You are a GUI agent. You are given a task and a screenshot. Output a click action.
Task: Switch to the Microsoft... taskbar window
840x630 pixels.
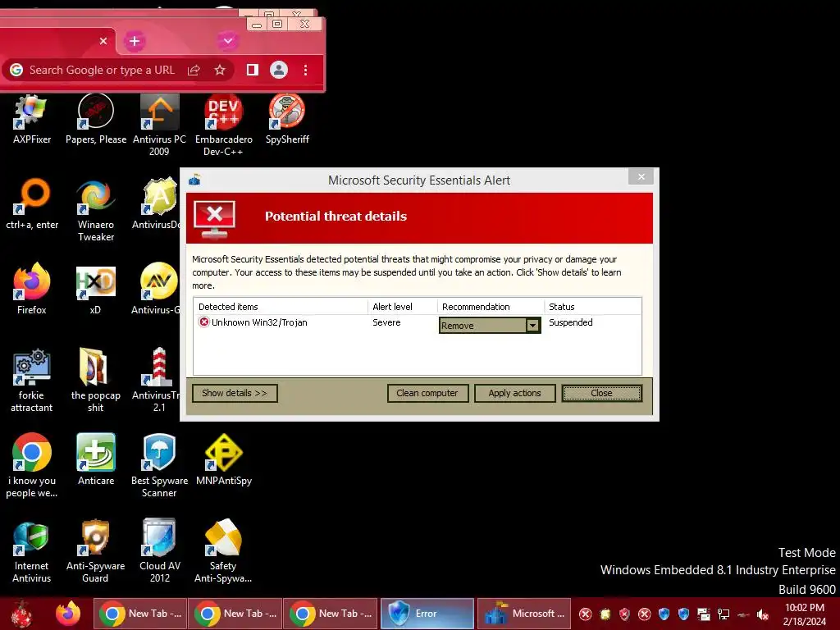point(525,614)
